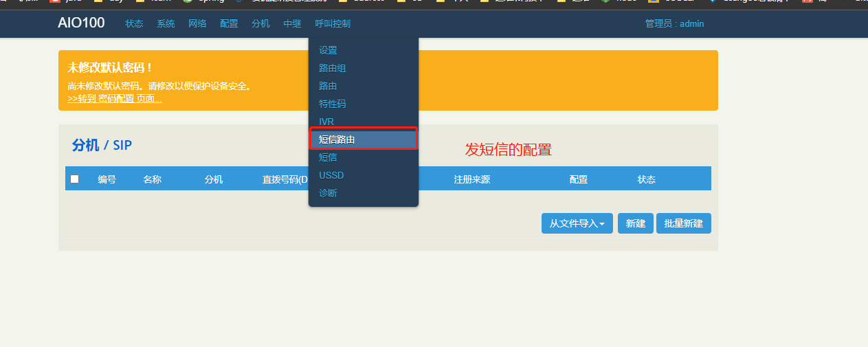868x347 pixels.
Task: Open the 中继 navigation menu
Action: tap(292, 24)
